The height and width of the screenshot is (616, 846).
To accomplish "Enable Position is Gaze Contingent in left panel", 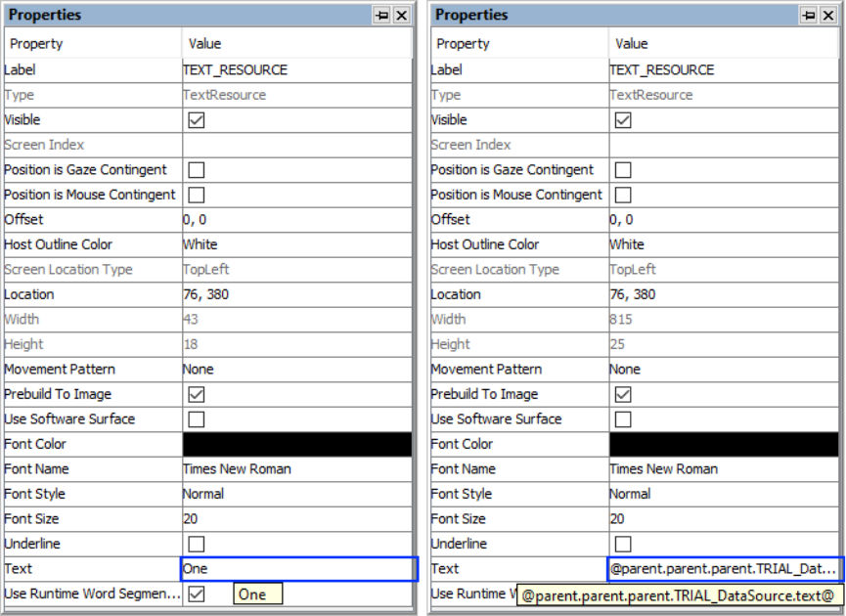I will [197, 170].
